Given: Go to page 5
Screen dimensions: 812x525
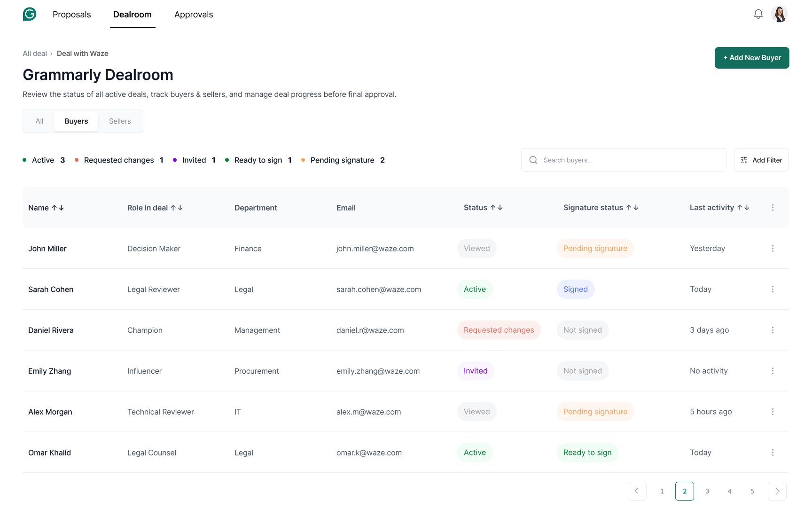Looking at the screenshot, I should (x=752, y=491).
